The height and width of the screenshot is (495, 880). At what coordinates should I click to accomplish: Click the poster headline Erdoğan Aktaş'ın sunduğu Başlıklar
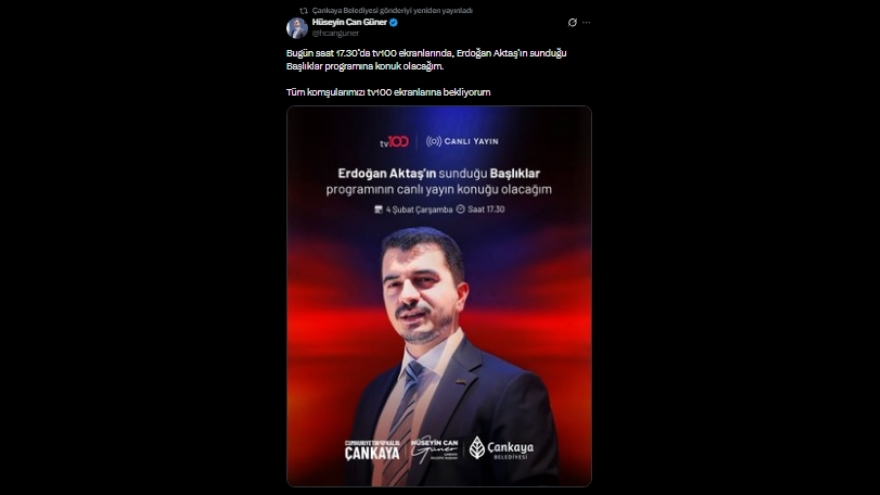(439, 173)
